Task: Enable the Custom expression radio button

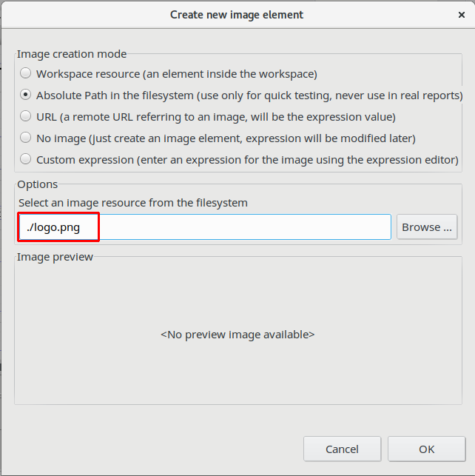Action: click(26, 159)
